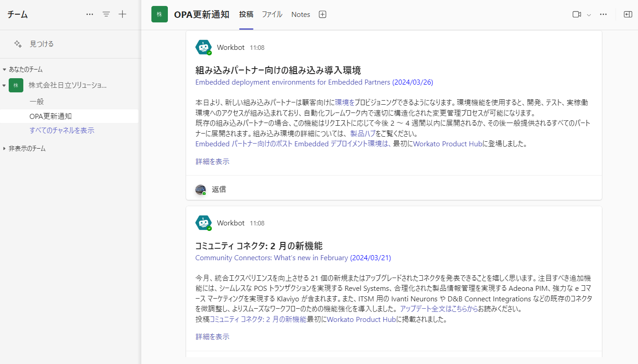Viewport: 638px width, 364px height.
Task: Click the sparkle Discover icon
Action: tap(18, 44)
